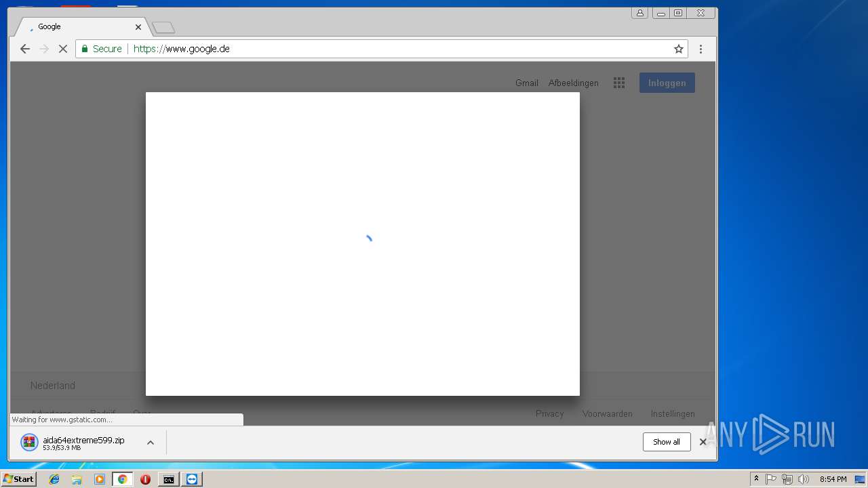The width and height of the screenshot is (868, 488).
Task: Open Opera browser from the taskbar
Action: [x=145, y=479]
